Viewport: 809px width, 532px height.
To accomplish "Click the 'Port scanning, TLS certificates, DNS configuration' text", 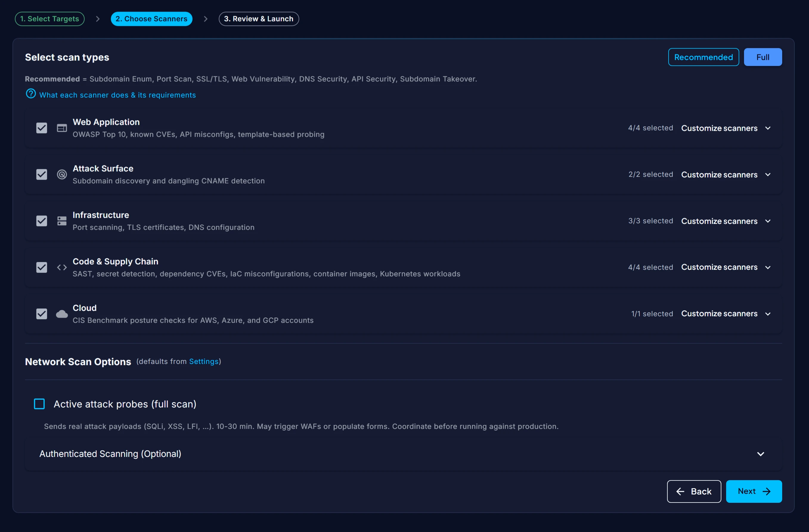I will click(x=164, y=227).
